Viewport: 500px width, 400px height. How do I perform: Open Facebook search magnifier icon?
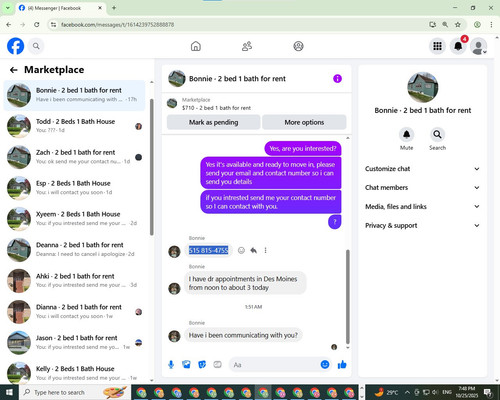[x=36, y=46]
